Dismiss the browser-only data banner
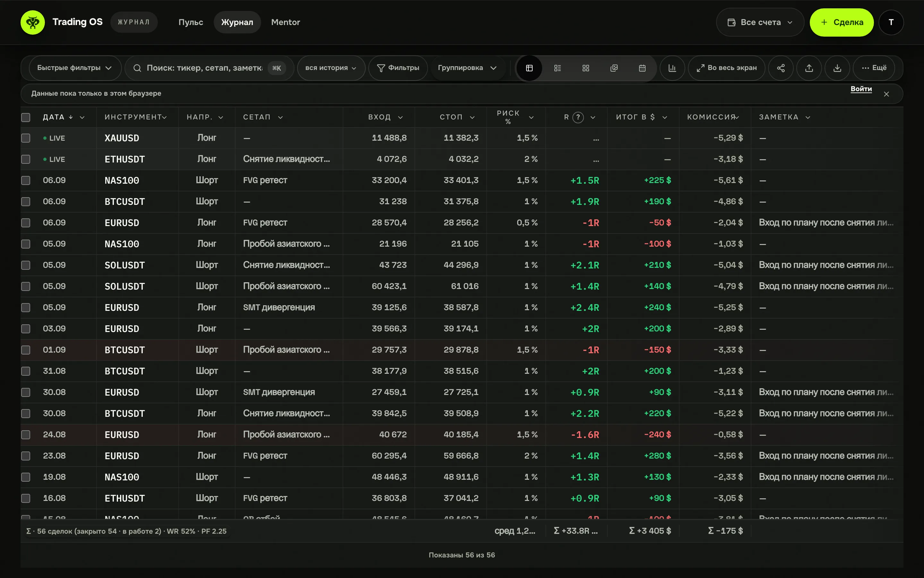 (x=886, y=94)
